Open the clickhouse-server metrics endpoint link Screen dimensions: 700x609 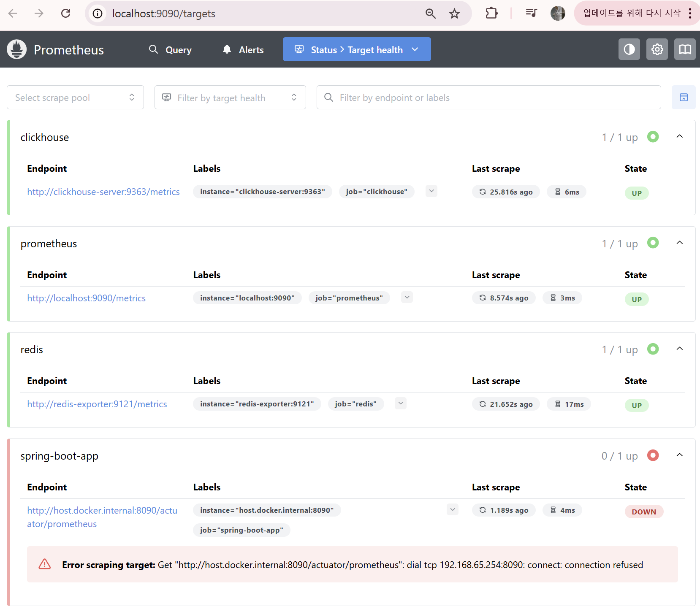tap(103, 192)
